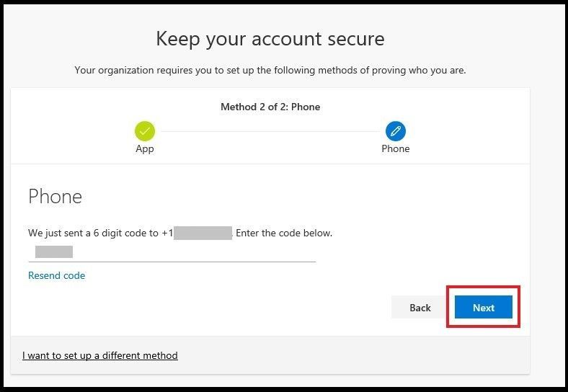The width and height of the screenshot is (568, 392).
Task: Click the green checkmark App step icon
Action: tap(145, 131)
